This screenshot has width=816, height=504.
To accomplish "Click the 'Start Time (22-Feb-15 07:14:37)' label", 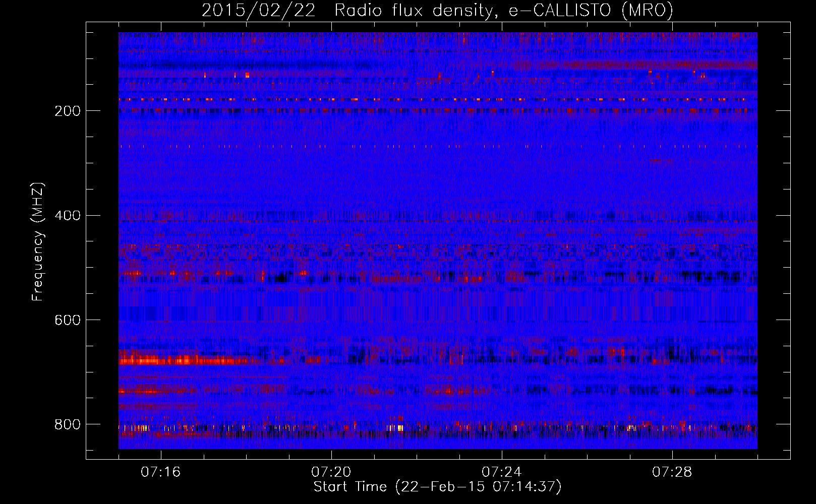I will click(438, 487).
